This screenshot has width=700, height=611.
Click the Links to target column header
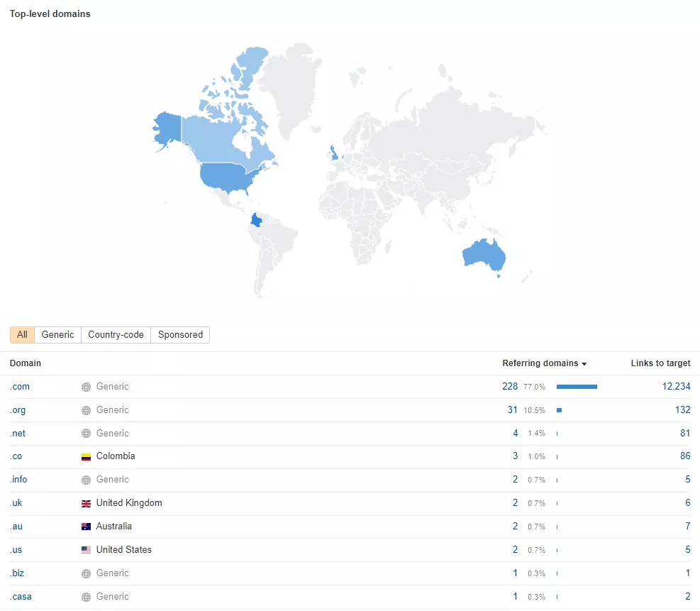click(x=660, y=363)
